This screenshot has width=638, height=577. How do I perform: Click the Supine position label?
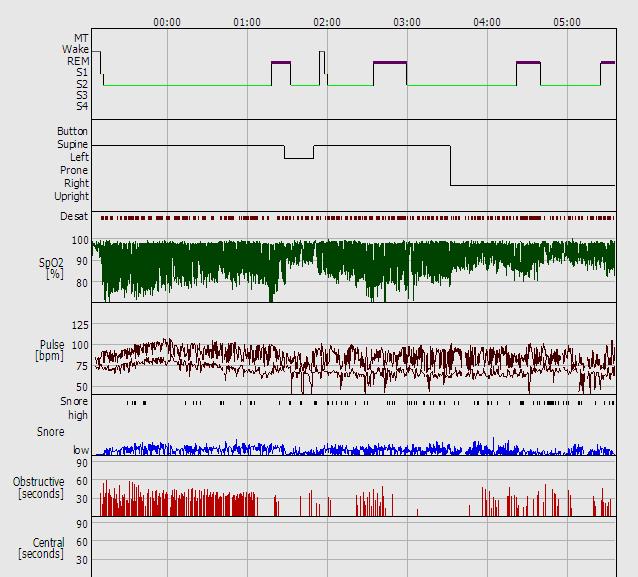click(72, 144)
